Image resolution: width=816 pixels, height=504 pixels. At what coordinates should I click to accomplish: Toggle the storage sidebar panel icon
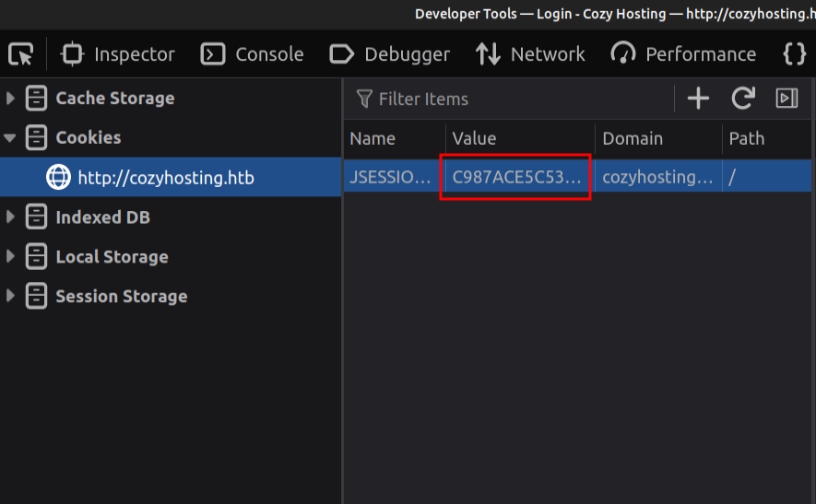(786, 99)
